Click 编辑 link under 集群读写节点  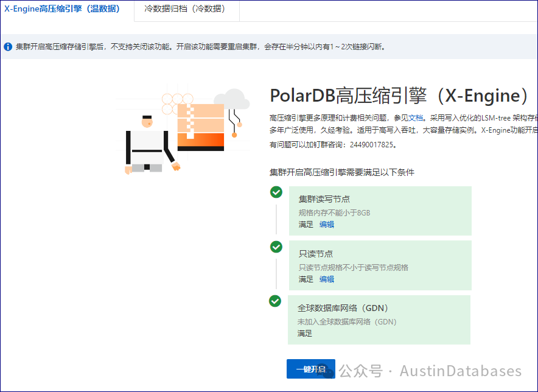[327, 225]
